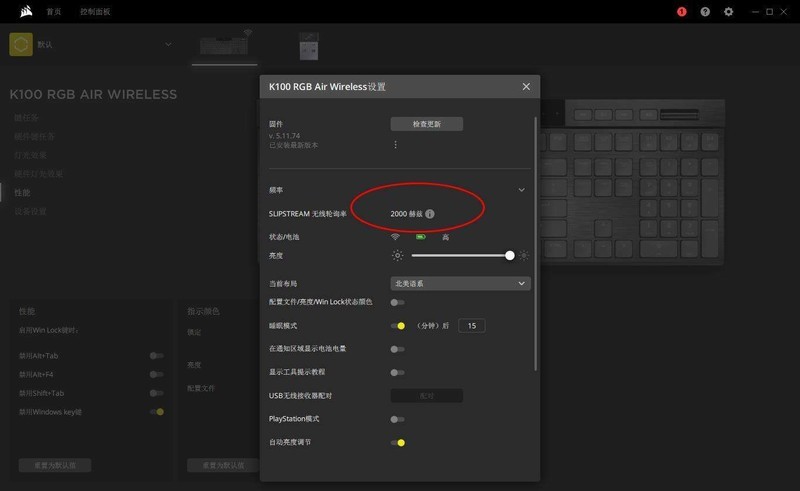This screenshot has width=800, height=491.
Task: Toggle 禁用Shift+Tab switch
Action: (x=157, y=393)
